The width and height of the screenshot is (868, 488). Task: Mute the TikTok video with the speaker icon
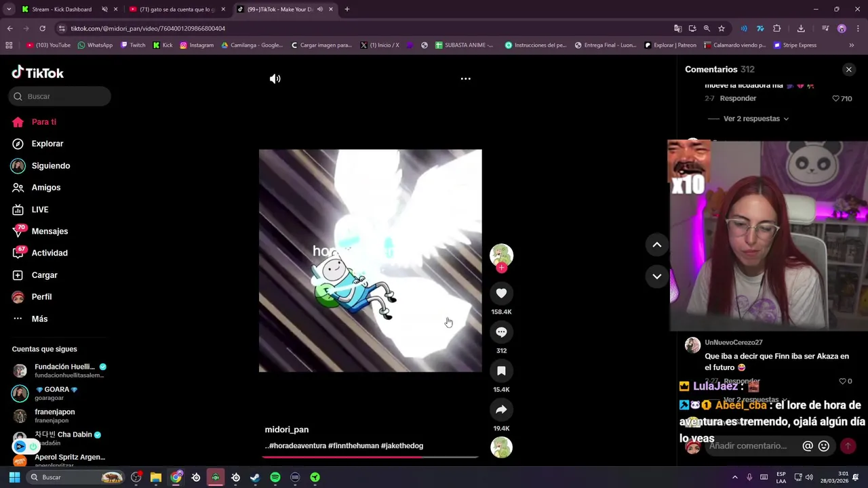[275, 79]
